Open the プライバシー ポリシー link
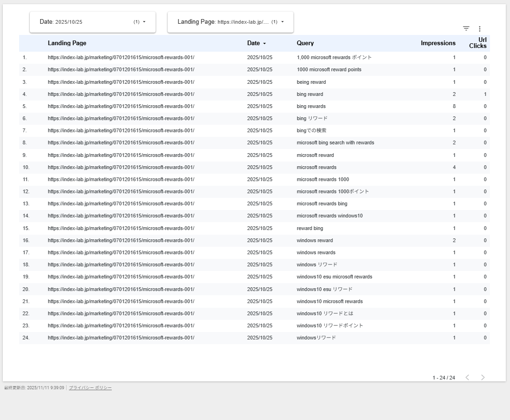Screen dimensions: 510x420 pos(90,388)
